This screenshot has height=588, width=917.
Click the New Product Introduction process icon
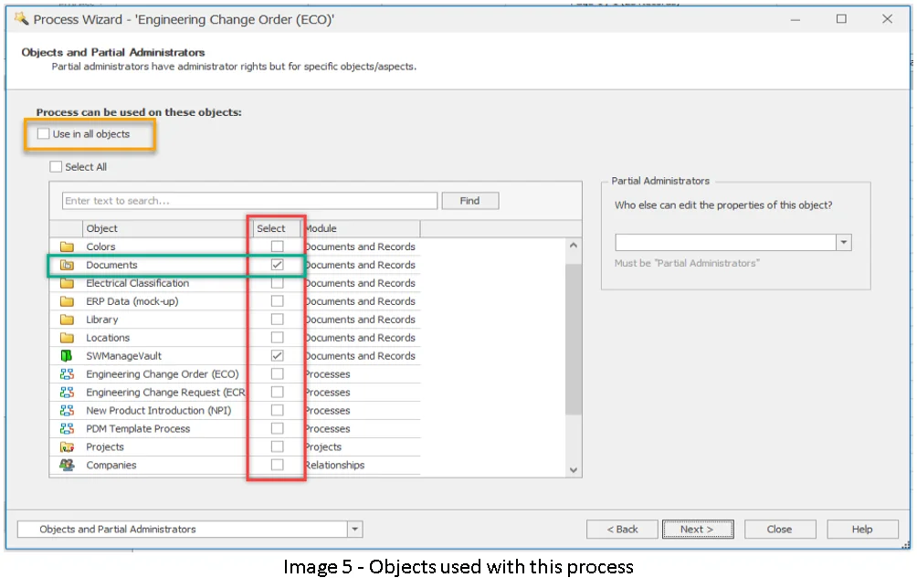pyautogui.click(x=67, y=411)
